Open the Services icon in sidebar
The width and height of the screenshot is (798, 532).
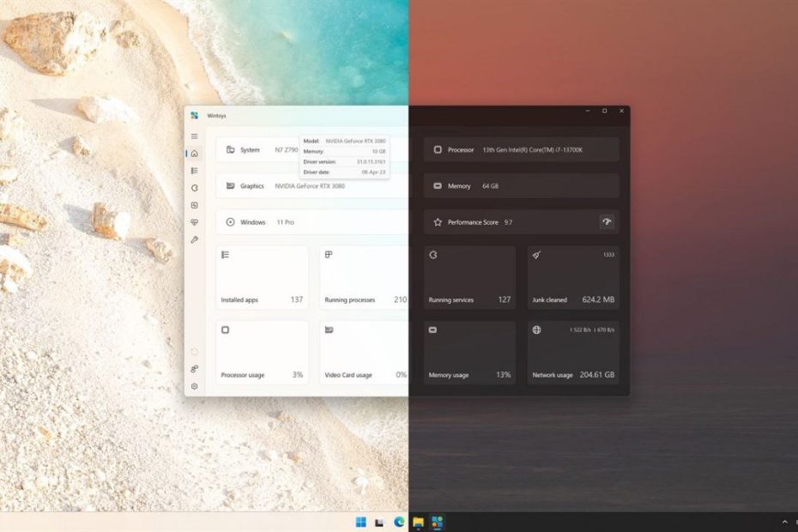194,188
